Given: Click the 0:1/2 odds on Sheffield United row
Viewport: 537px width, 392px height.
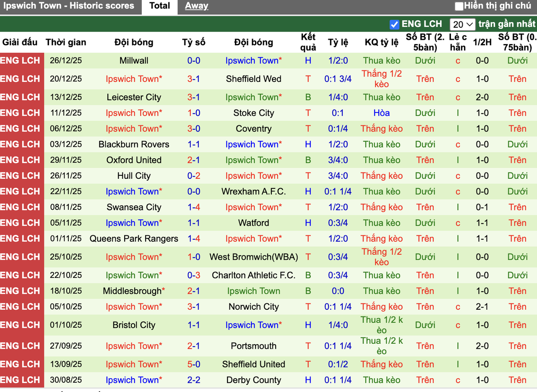Looking at the screenshot, I should [x=338, y=364].
